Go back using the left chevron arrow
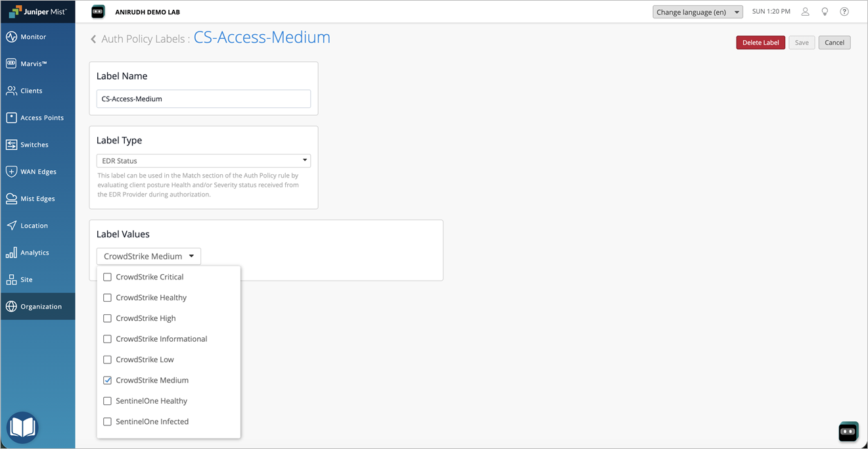This screenshot has width=868, height=449. click(93, 39)
